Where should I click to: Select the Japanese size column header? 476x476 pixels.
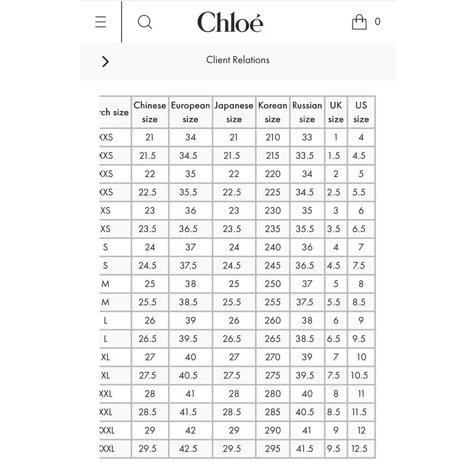[x=234, y=112]
